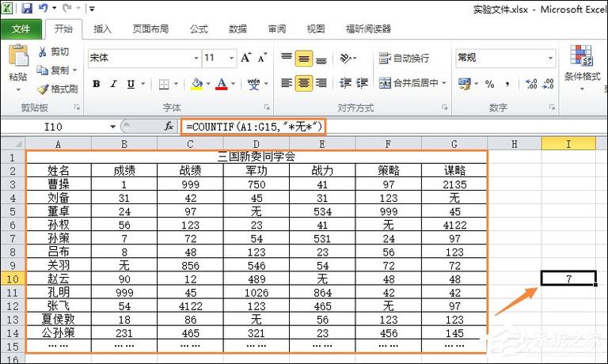Click the increase indent icon
The width and height of the screenshot is (608, 364).
(x=362, y=83)
